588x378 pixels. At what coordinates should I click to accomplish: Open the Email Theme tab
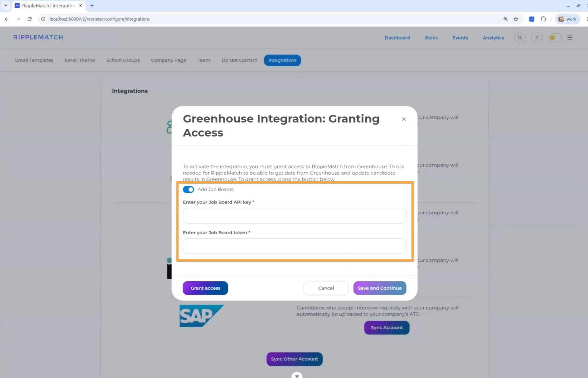tap(80, 60)
